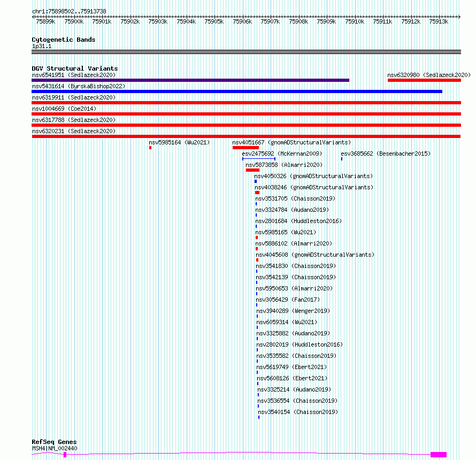Select the red nsv1004669 variant bar

(246, 114)
